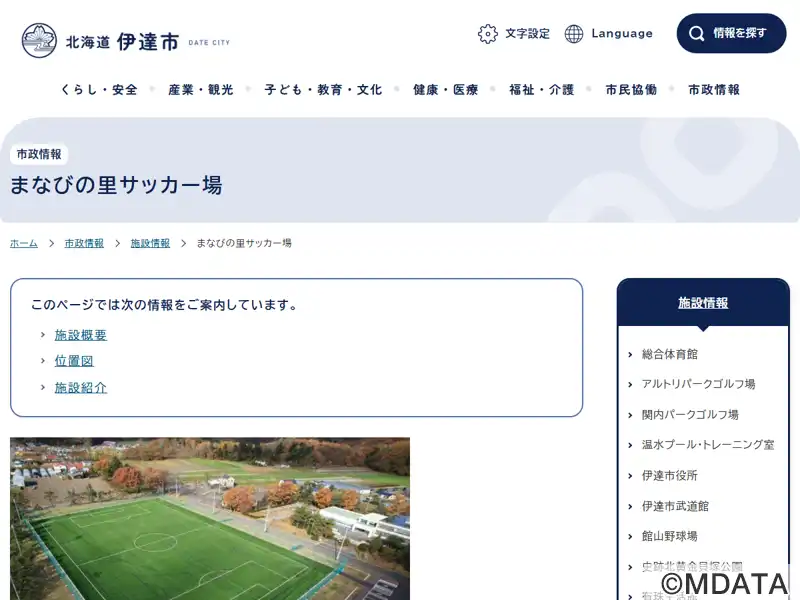Jump to 施設紹介 section

pyautogui.click(x=81, y=388)
